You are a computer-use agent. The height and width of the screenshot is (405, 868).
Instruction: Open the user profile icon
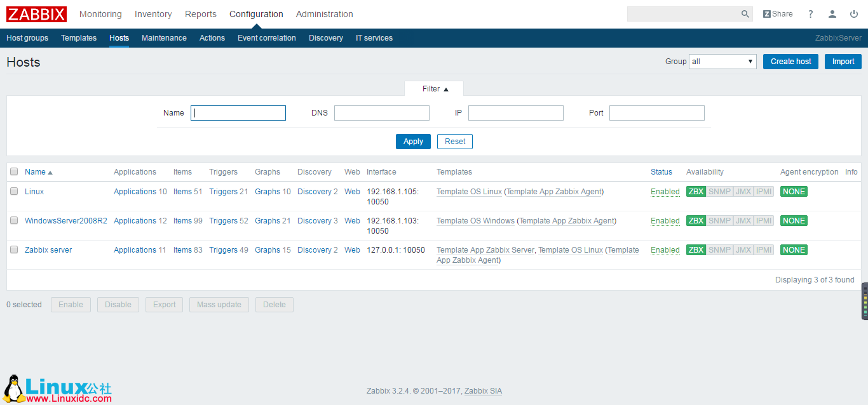click(832, 13)
